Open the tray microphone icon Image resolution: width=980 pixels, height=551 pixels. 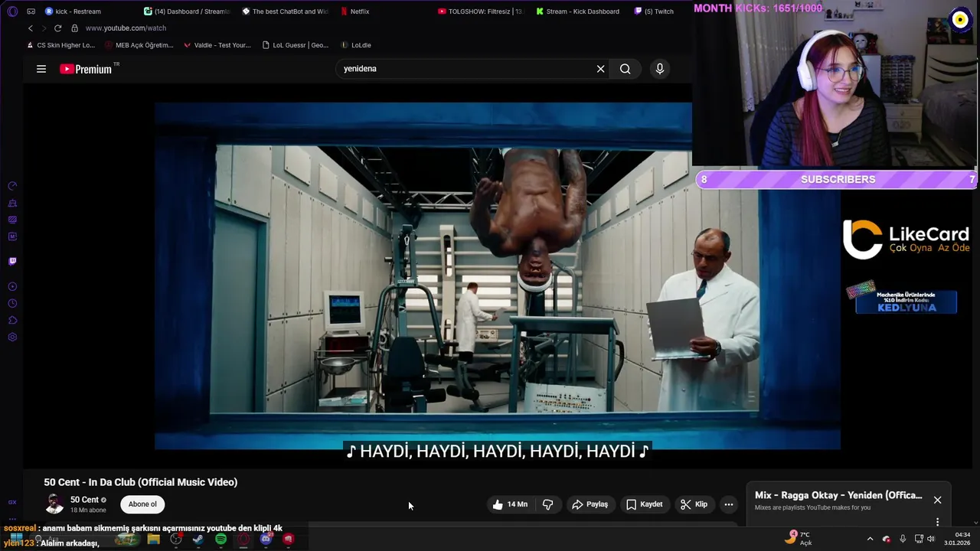903,539
